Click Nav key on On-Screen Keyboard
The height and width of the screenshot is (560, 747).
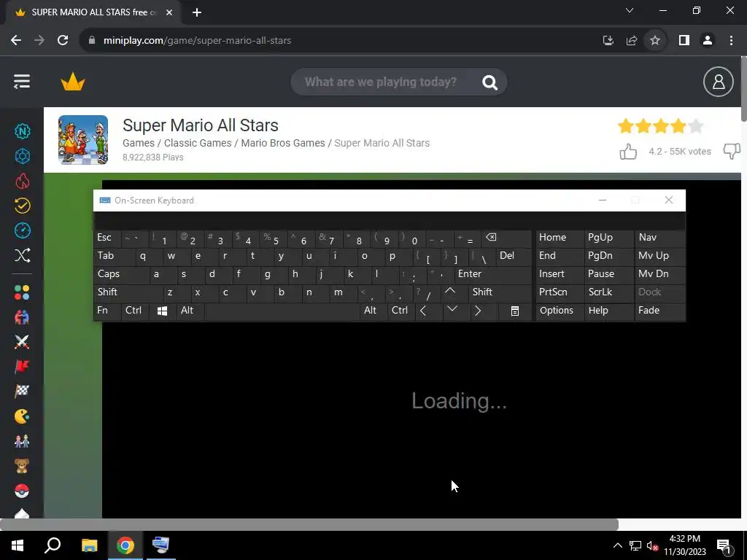(x=659, y=237)
